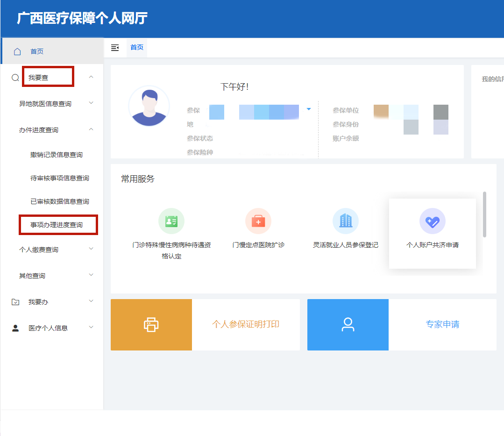Go to 首页 in the sidebar
This screenshot has width=504, height=436.
click(x=37, y=51)
